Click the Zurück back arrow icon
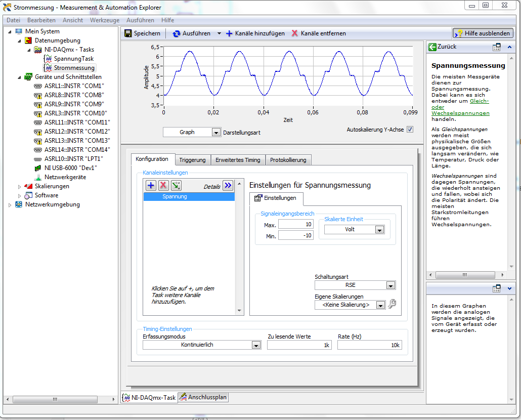This screenshot has width=521, height=420. click(x=432, y=47)
